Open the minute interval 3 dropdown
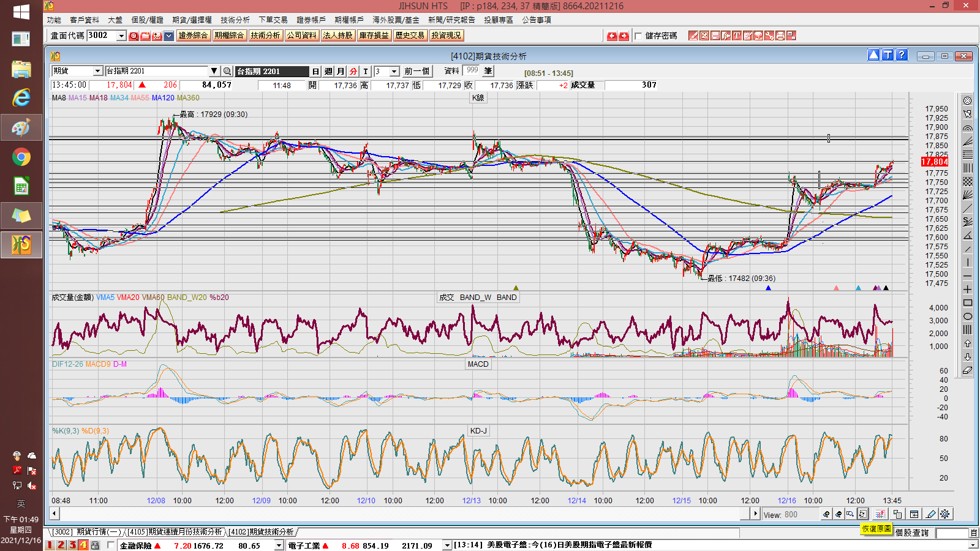This screenshot has width=980, height=551. point(394,72)
